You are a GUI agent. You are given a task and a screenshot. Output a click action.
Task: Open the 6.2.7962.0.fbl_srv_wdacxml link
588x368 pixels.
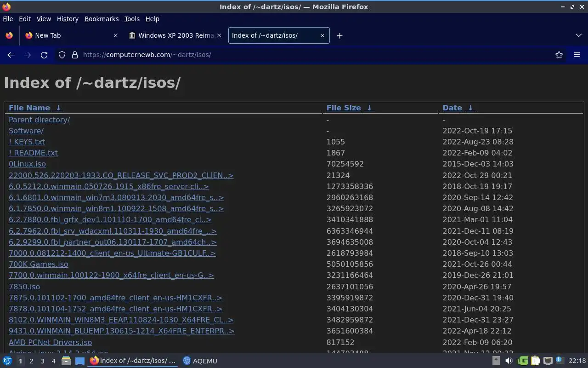[x=113, y=231]
